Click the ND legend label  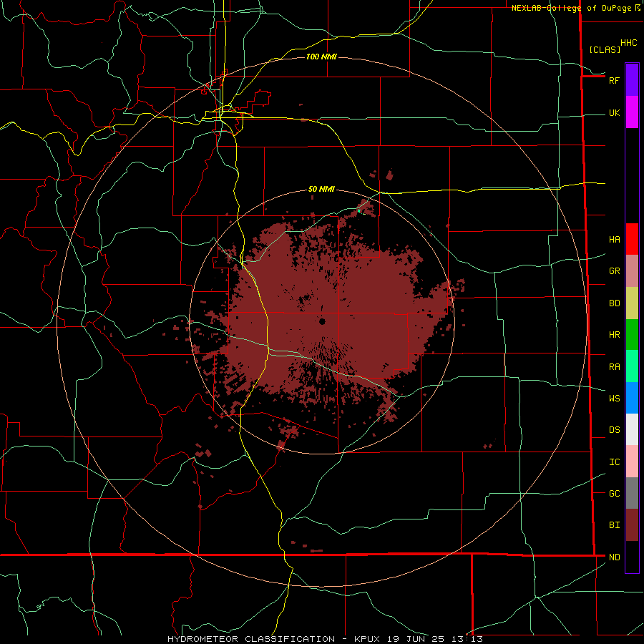614,557
